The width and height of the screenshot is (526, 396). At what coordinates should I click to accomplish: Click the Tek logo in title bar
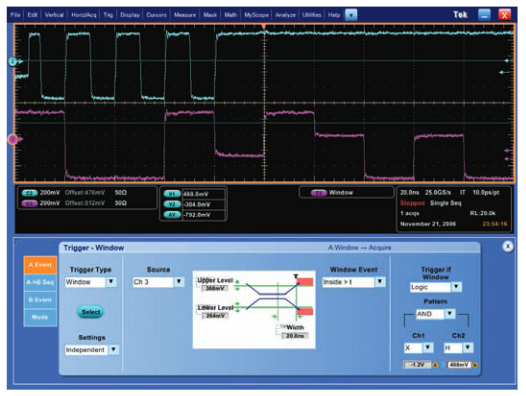click(x=460, y=15)
